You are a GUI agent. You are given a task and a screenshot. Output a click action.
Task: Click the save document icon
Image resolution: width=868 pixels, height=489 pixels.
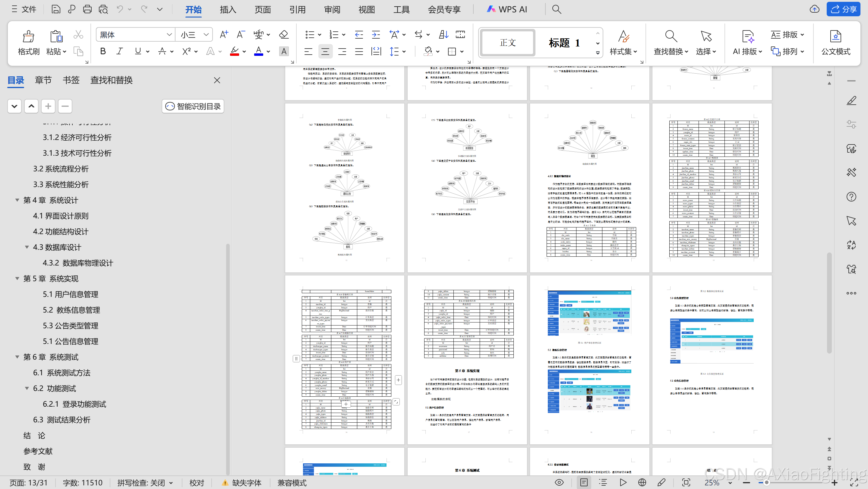[55, 9]
